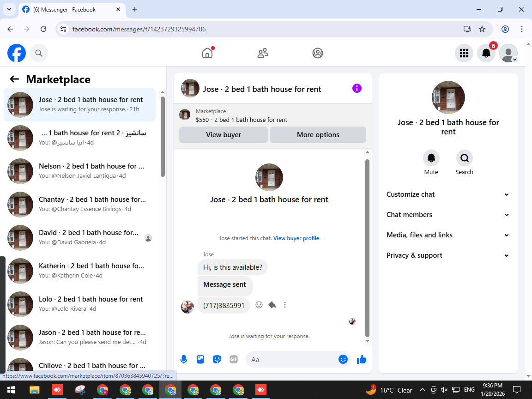Open the tab search dropdown arrow

9,9
